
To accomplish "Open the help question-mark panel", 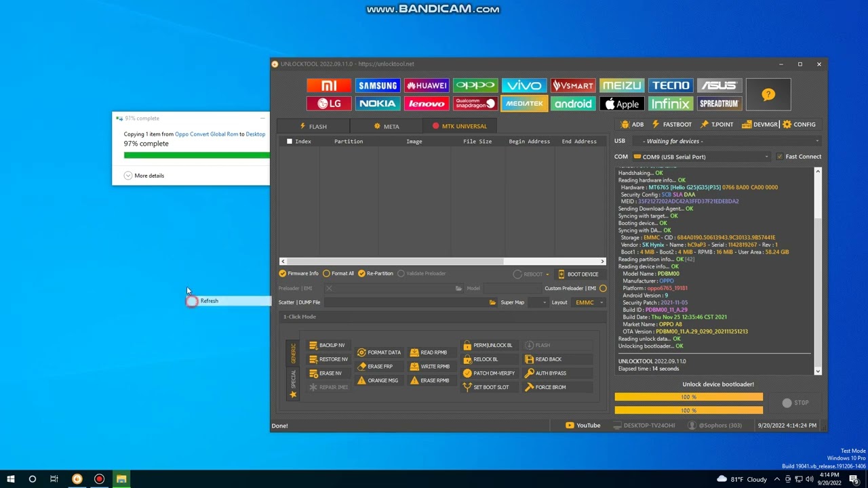I will tap(768, 95).
